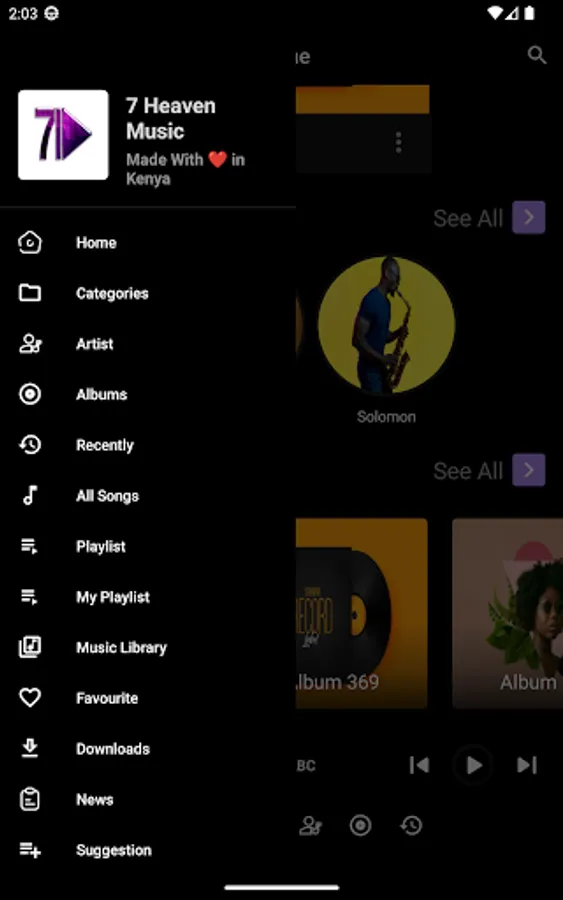Tap the Made With love in Kenya tagline

[x=185, y=169]
